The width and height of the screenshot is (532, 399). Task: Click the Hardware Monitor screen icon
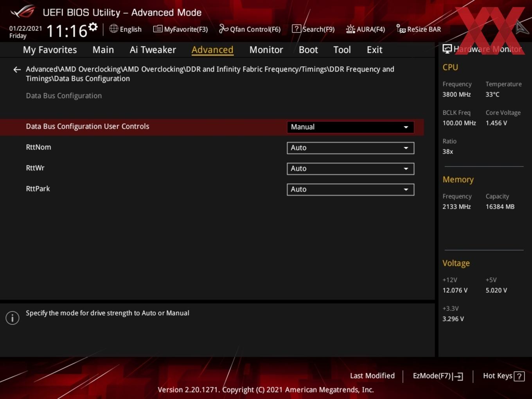[x=447, y=49]
